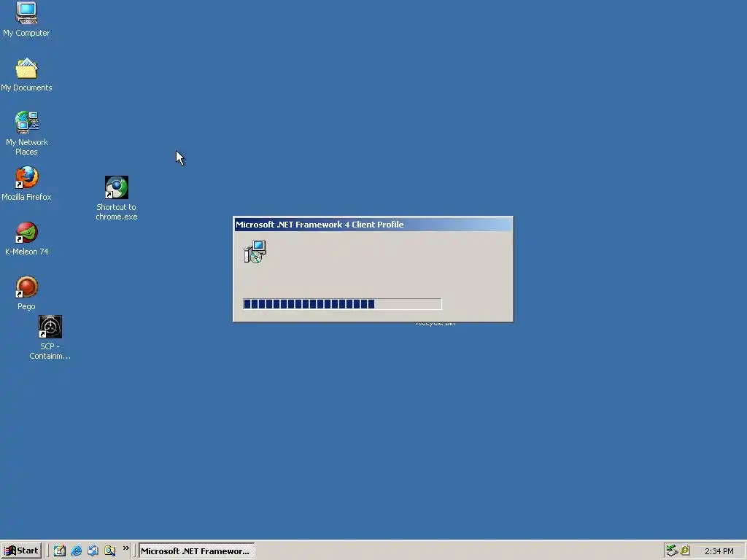Click the 2:34 PM taskbar clock
This screenshot has height=560, width=747.
pos(719,551)
